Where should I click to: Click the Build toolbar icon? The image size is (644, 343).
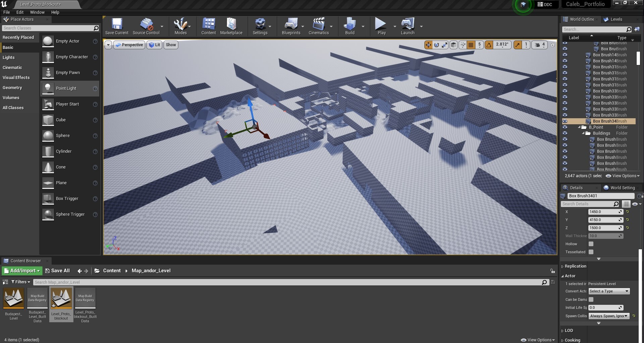350,26
